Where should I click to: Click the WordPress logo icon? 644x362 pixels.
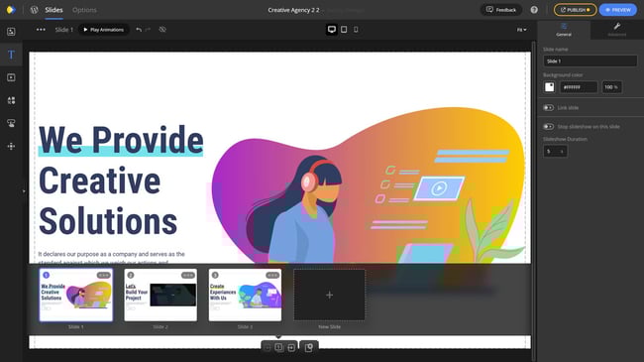pos(34,10)
